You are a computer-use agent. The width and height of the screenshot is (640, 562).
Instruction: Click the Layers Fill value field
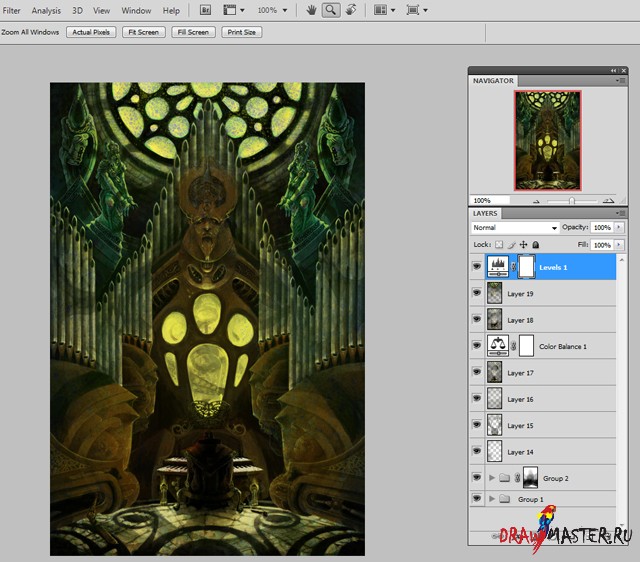[602, 245]
